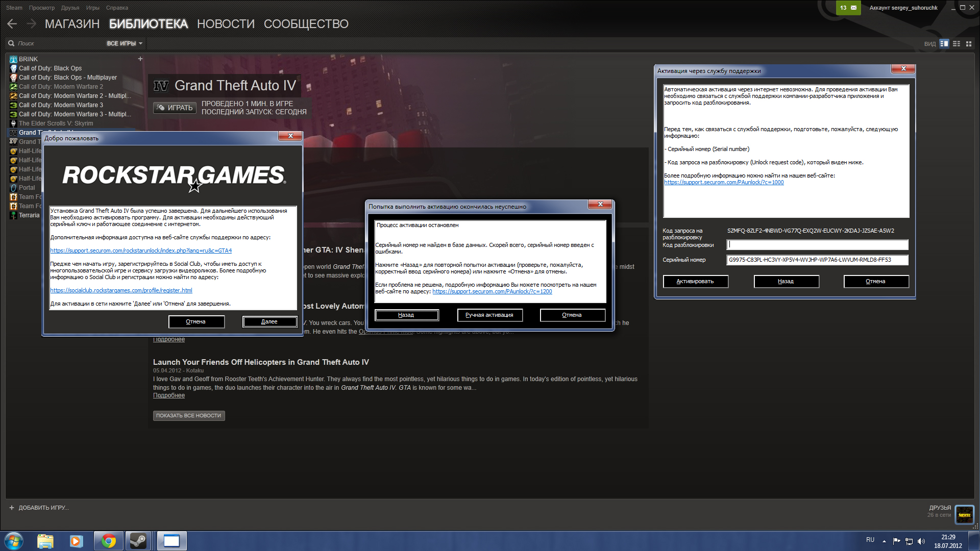Click Активировать in support activation window
Viewport: 980px width, 551px height.
pos(695,282)
